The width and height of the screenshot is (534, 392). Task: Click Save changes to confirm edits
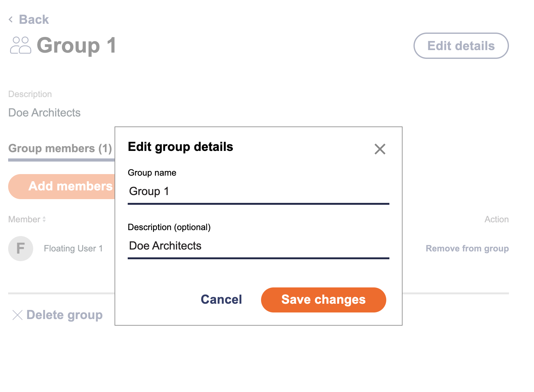323,300
